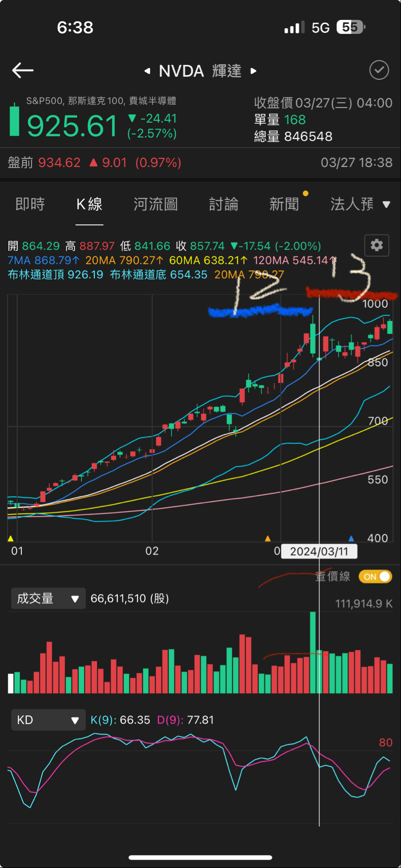Tap the 布林通道底 654.35 label
This screenshot has width=401, height=868.
point(159,274)
